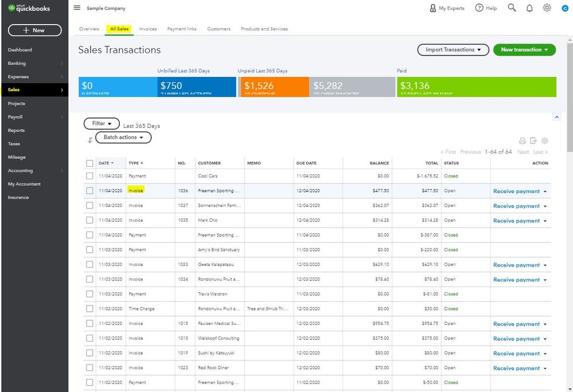Check the Mark Cho invoice row checkbox
Screen dimensions: 573x392
point(89,220)
